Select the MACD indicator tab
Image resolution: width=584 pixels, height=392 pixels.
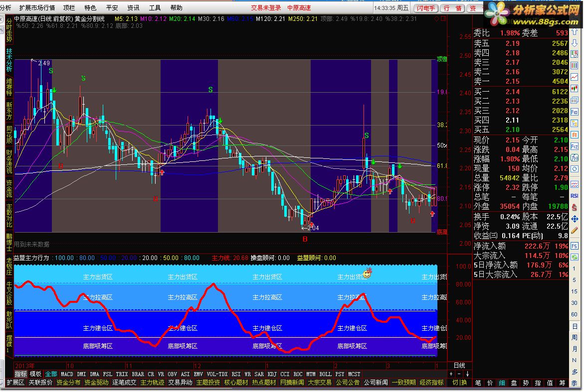[67, 374]
